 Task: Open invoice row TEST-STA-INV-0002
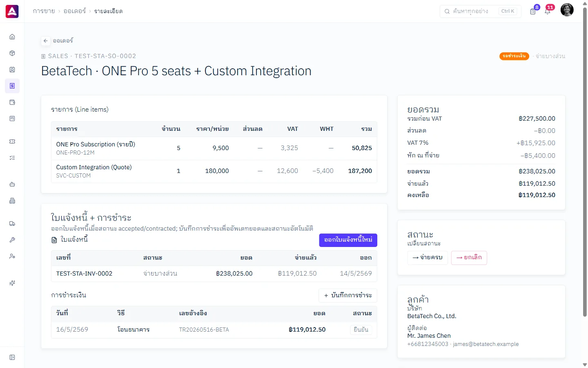pos(214,274)
